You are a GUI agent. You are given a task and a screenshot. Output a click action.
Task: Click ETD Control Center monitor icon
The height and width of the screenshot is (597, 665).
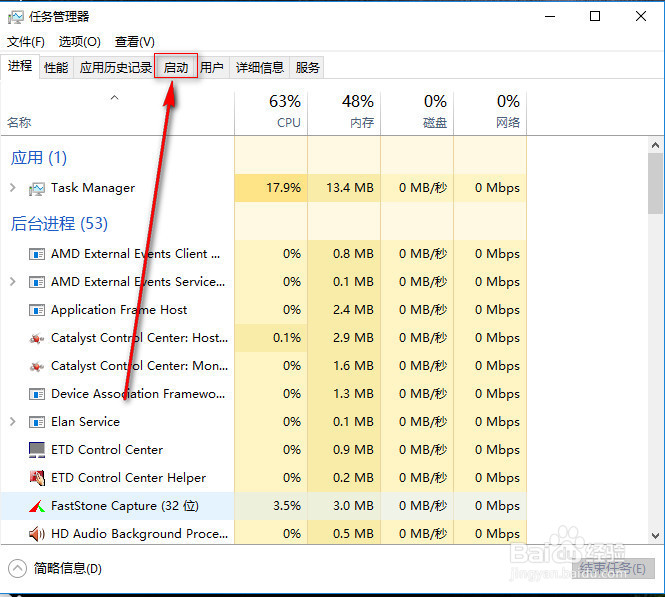tap(37, 450)
